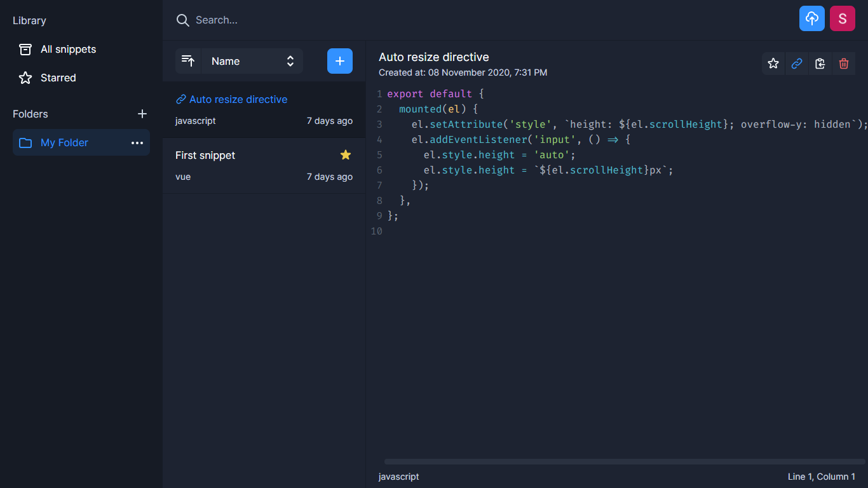
Task: Click the folder icon for My Folder
Action: point(25,143)
